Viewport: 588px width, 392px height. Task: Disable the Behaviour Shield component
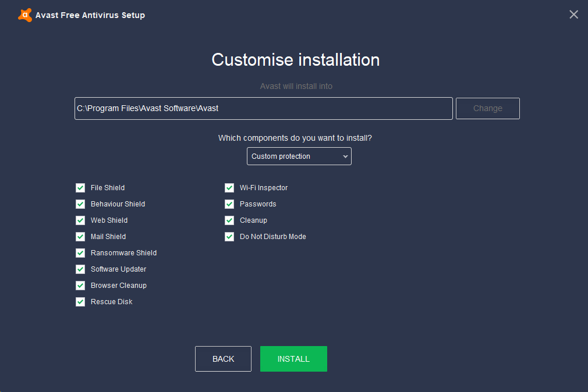tap(80, 204)
